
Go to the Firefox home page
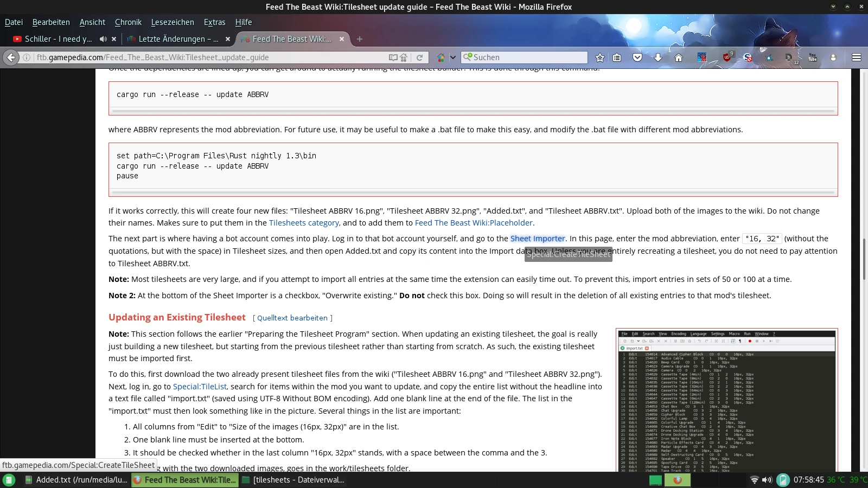pyautogui.click(x=679, y=57)
